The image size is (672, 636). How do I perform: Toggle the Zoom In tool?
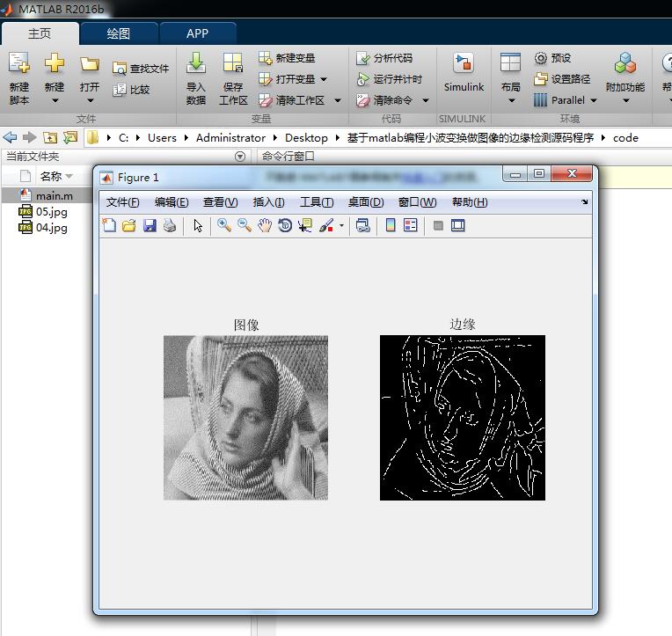[224, 225]
